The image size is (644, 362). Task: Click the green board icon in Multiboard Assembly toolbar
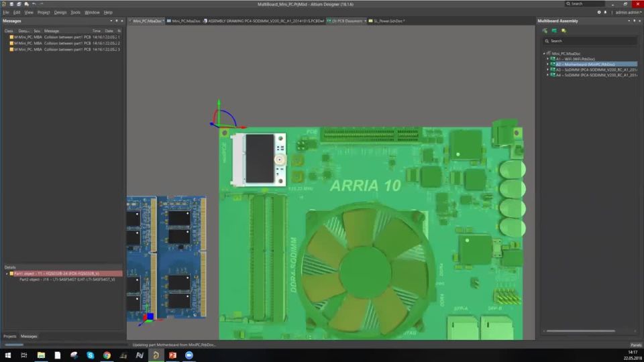(554, 31)
